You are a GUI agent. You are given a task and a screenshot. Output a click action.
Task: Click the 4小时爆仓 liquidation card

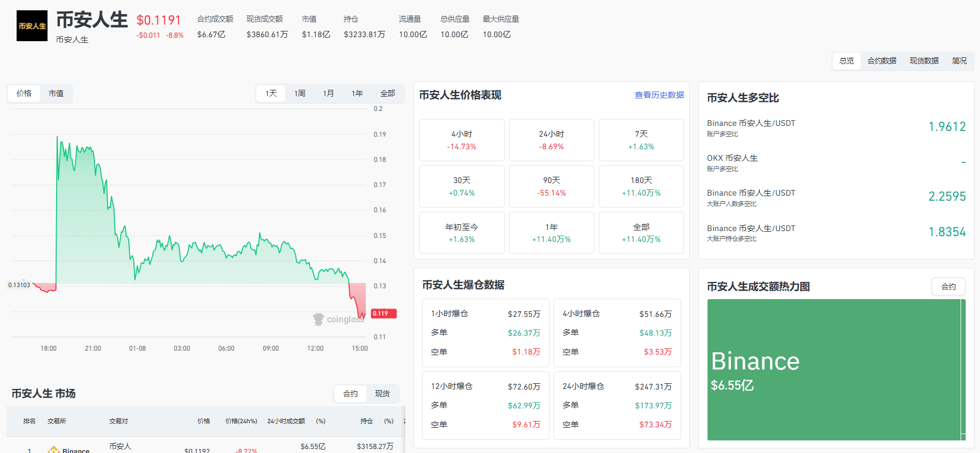(x=617, y=333)
